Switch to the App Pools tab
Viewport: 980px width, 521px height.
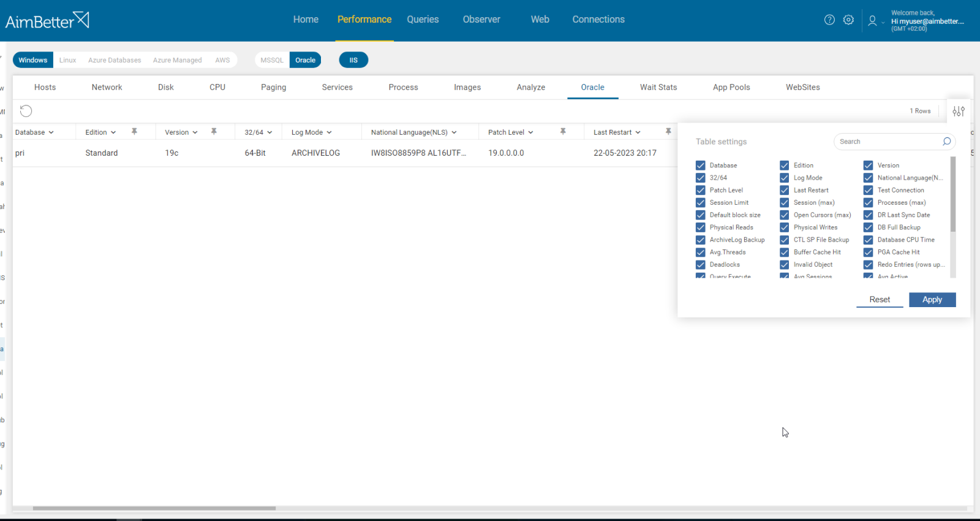click(x=731, y=87)
